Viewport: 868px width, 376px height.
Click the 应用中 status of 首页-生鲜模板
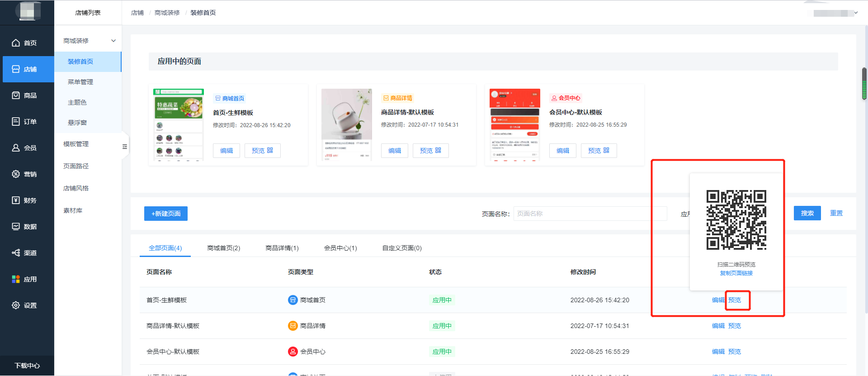click(442, 300)
